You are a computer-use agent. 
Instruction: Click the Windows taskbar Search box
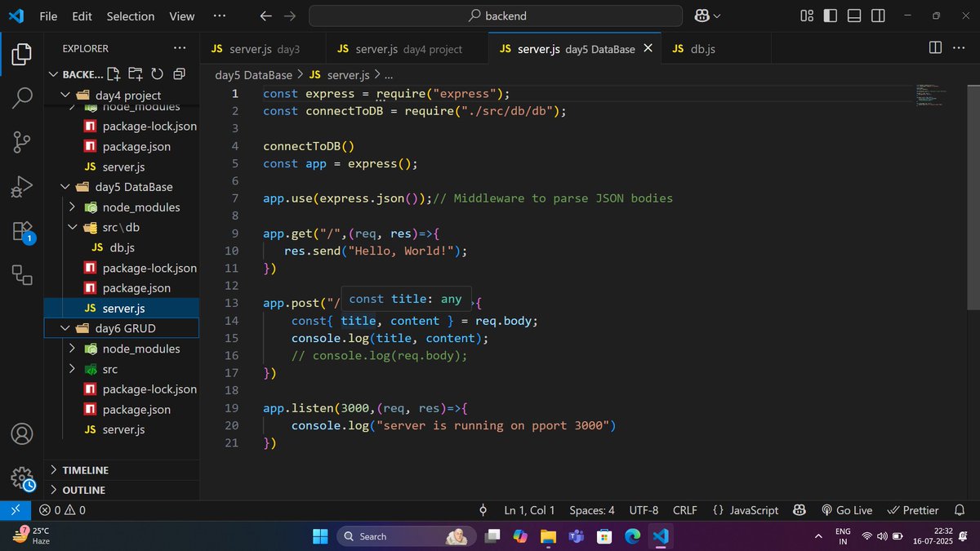[x=406, y=536]
